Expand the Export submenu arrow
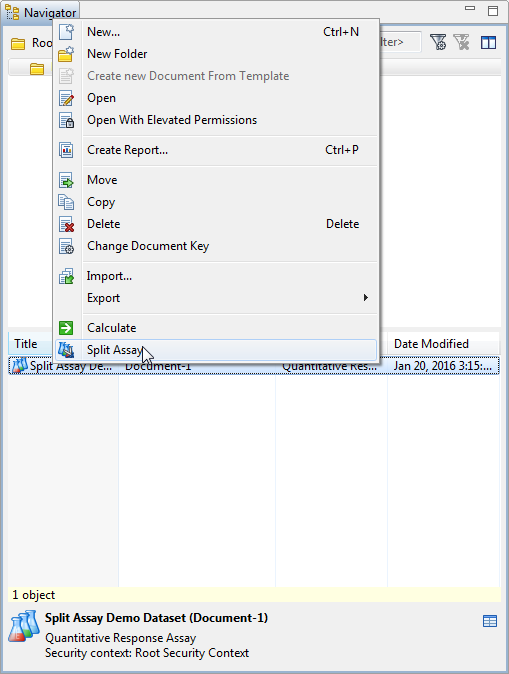This screenshot has height=674, width=509. click(x=365, y=297)
